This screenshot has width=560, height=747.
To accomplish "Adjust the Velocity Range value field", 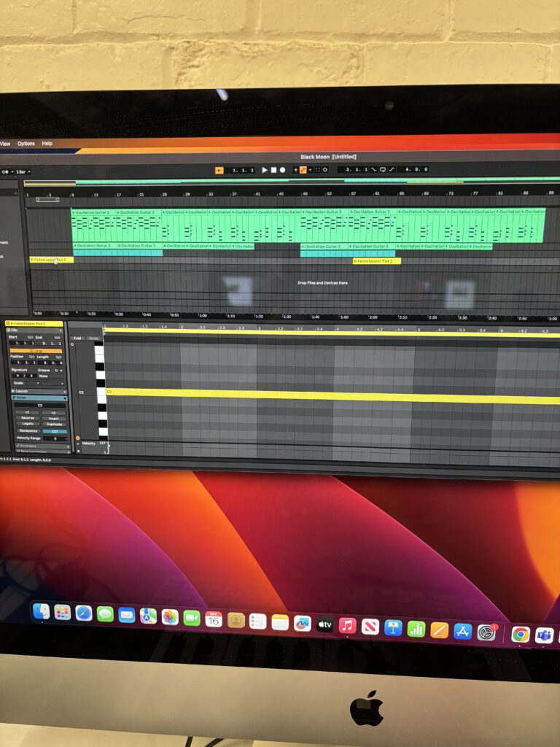I will coord(55,438).
